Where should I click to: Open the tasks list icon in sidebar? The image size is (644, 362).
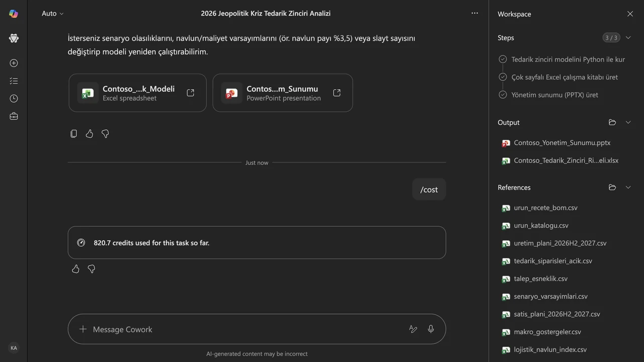[x=14, y=81]
